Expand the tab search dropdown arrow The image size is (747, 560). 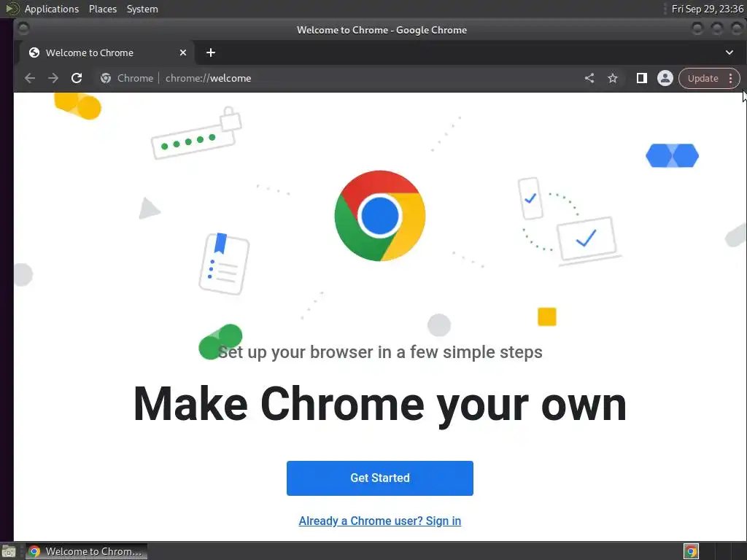coord(729,52)
